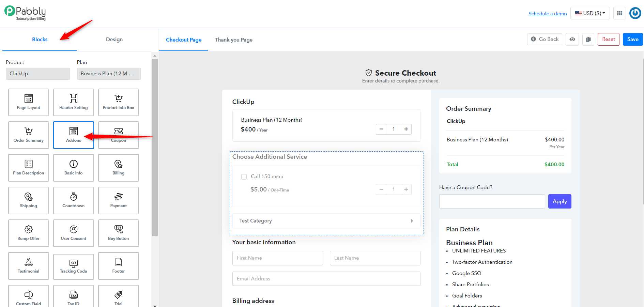Click the Choose Additional Service heading

[x=270, y=157]
